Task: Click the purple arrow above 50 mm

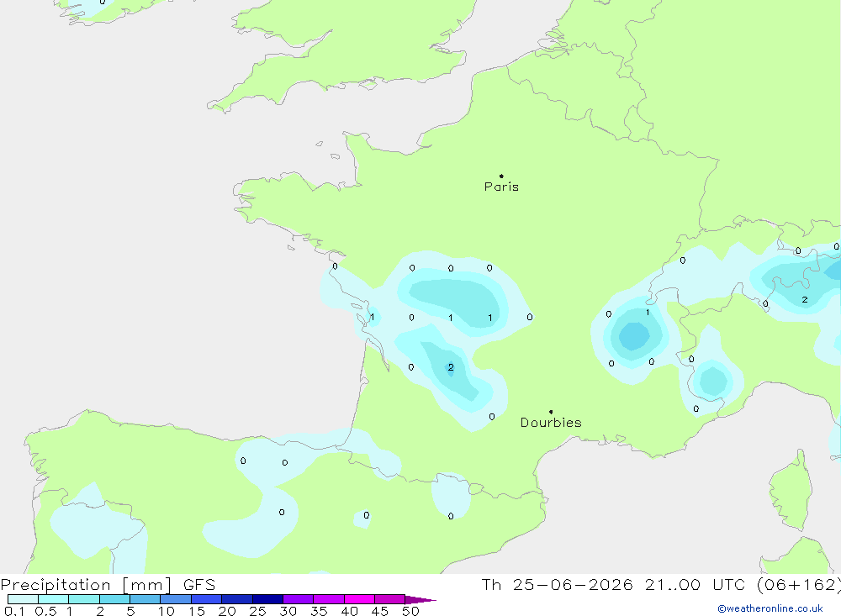Action: (x=420, y=600)
